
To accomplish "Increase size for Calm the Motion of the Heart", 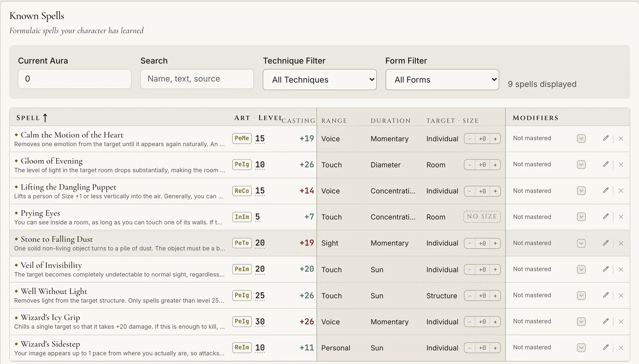I will click(495, 139).
